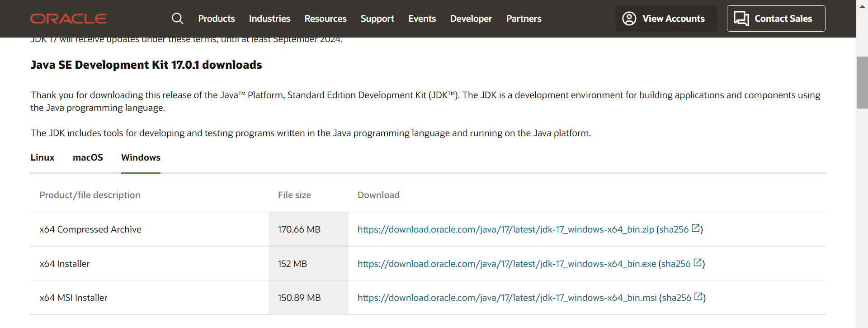Select the '170.66 MB' file size cell
This screenshot has width=868, height=328.
click(309, 229)
